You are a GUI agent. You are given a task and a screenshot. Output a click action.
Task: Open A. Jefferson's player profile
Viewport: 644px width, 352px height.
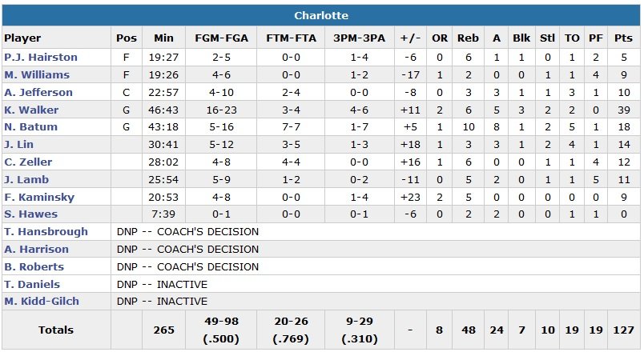[x=38, y=93]
